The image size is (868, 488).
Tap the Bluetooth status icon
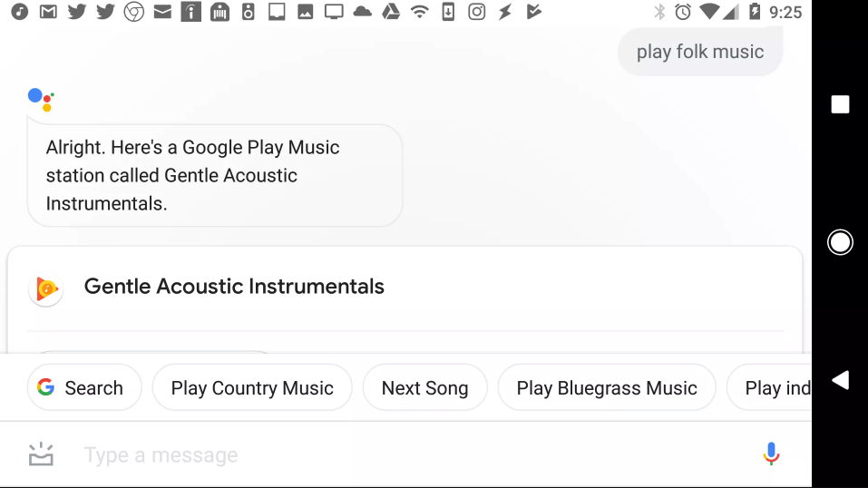click(x=659, y=12)
